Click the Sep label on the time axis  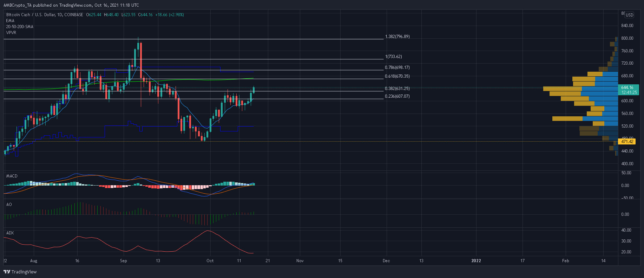123,261
